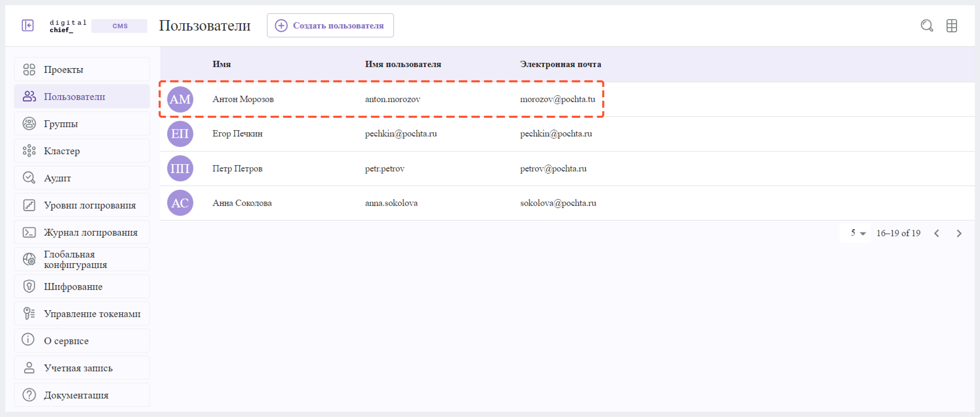Viewport: 980px width, 417px height.
Task: Click email sokolova@pochta.ru
Action: point(558,203)
